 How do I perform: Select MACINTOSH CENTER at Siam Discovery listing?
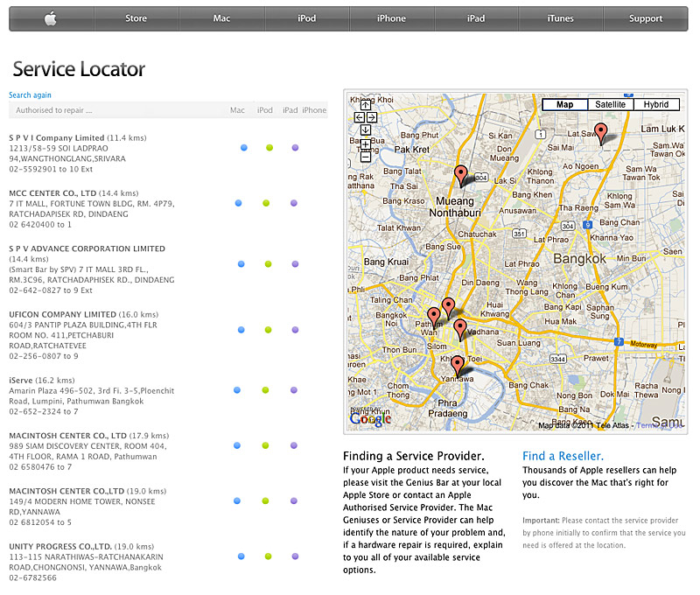pyautogui.click(x=89, y=451)
